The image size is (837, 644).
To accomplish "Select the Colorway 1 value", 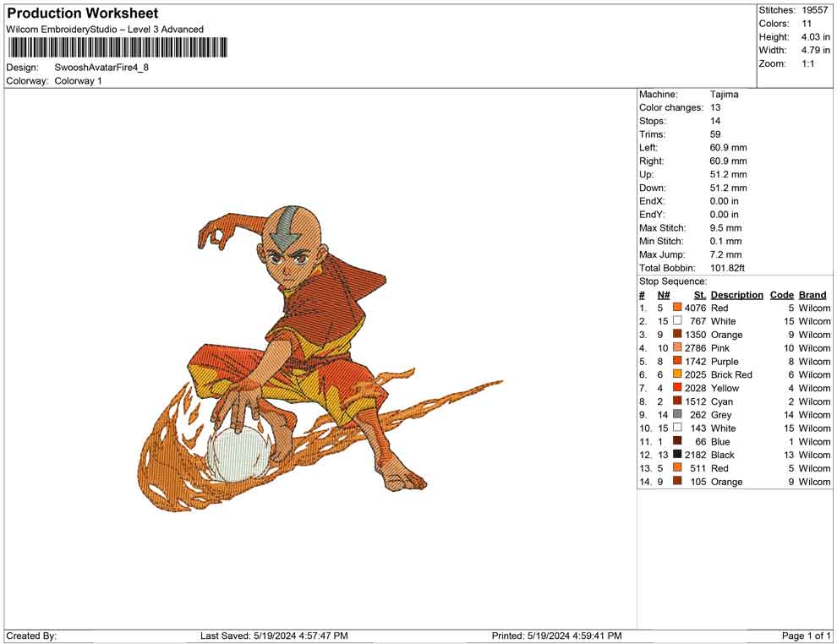I will [x=78, y=80].
